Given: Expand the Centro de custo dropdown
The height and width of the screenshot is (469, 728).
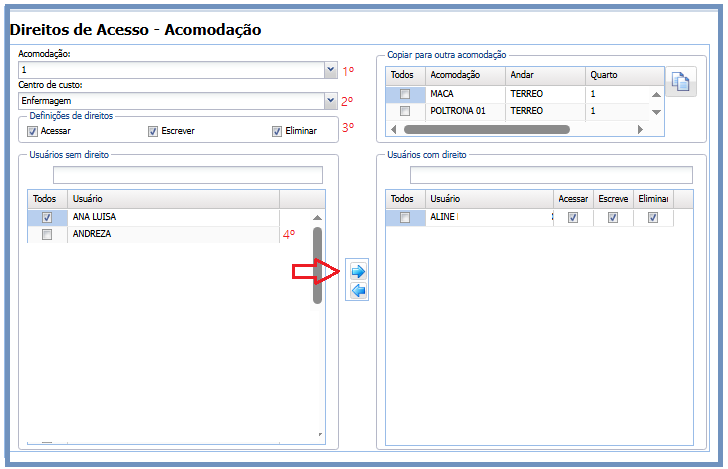Looking at the screenshot, I should (x=330, y=100).
